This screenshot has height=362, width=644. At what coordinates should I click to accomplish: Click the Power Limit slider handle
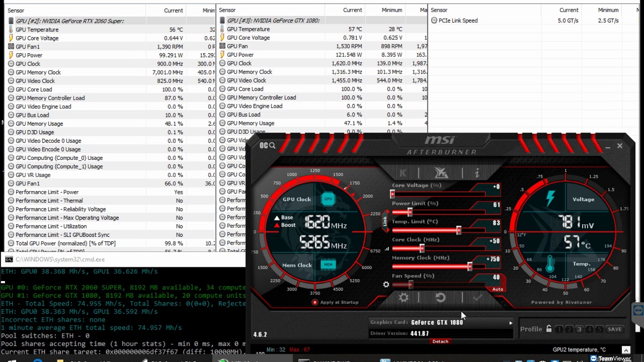click(x=410, y=212)
